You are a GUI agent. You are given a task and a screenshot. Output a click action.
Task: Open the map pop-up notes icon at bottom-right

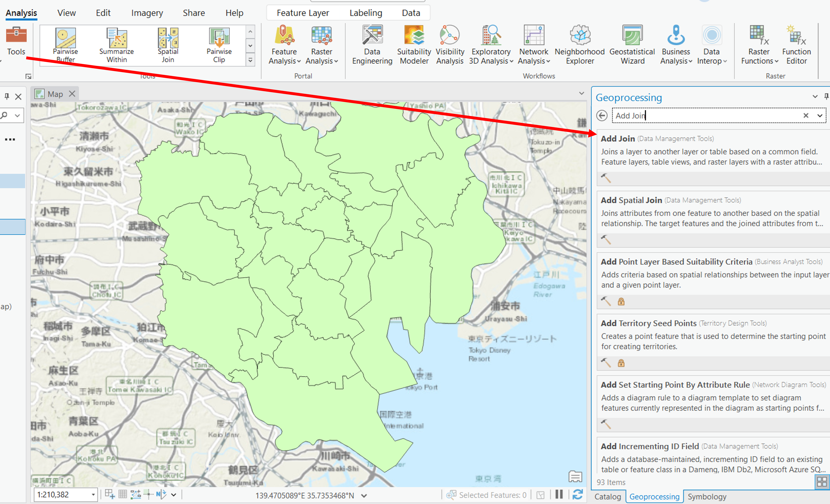coord(575,476)
